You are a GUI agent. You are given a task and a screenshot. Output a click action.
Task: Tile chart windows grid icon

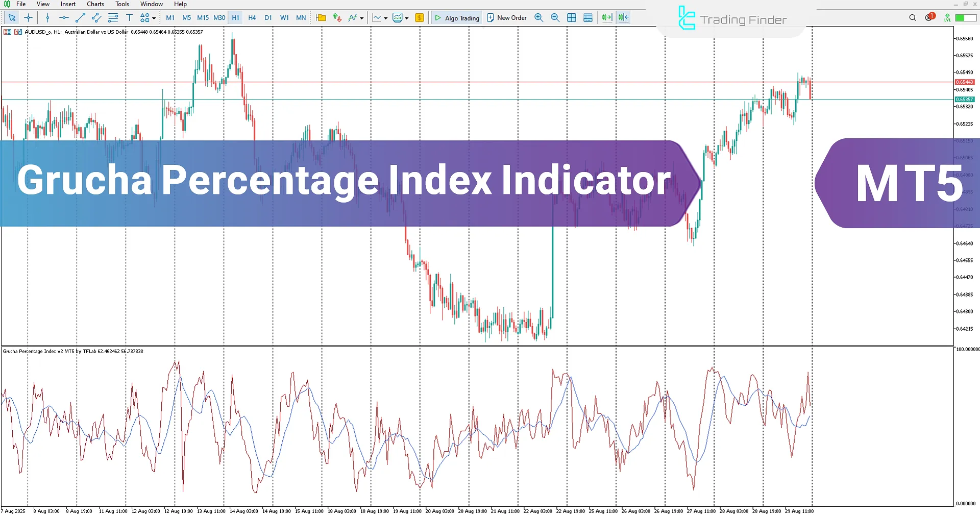[x=572, y=18]
